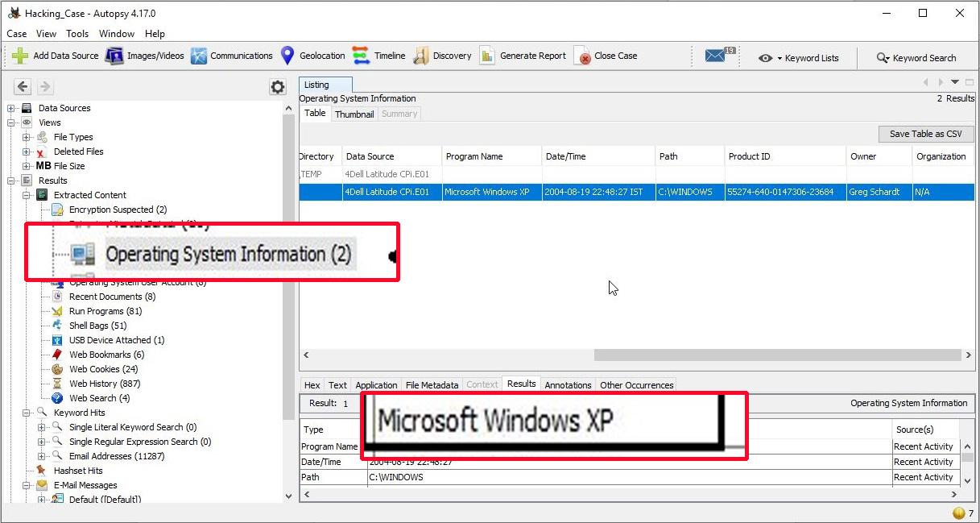Open the Case menu
This screenshot has width=980, height=523.
(x=17, y=34)
